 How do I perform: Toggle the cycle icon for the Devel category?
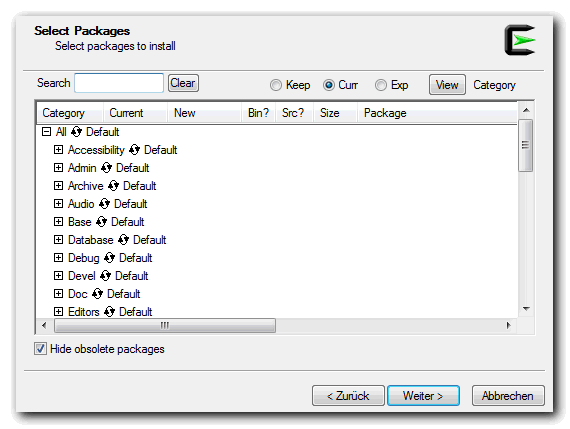pos(105,276)
